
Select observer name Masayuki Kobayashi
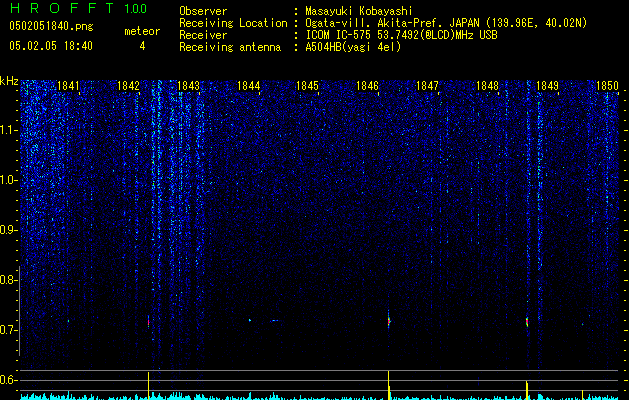coord(359,11)
